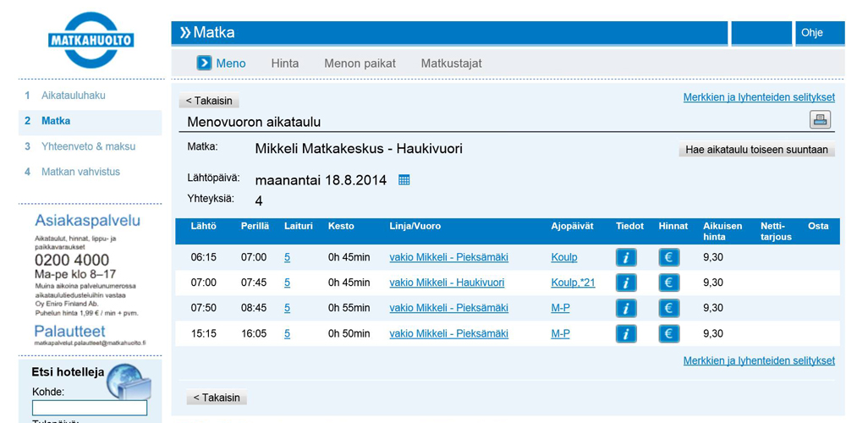
Task: Click M-P link in 07:50 row
Action: (x=560, y=309)
